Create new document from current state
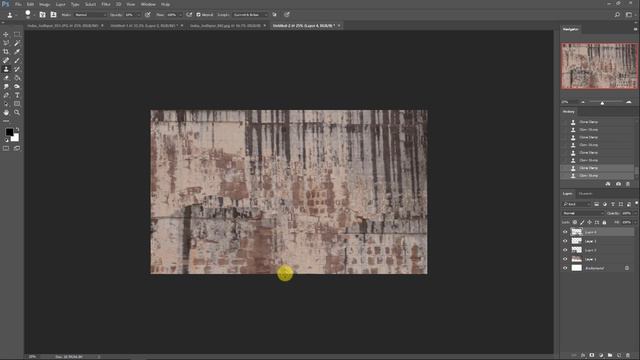This screenshot has width=640, height=360. tap(608, 184)
